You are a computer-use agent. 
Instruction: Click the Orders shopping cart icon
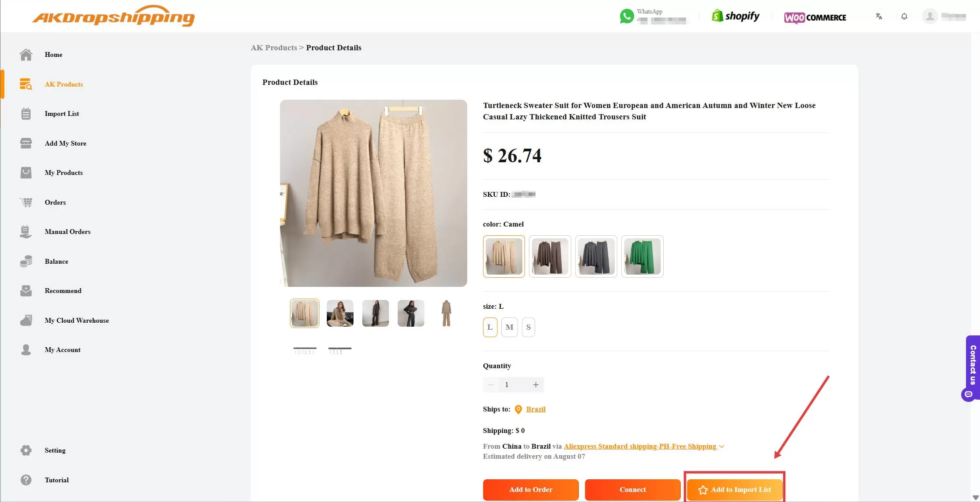point(26,202)
